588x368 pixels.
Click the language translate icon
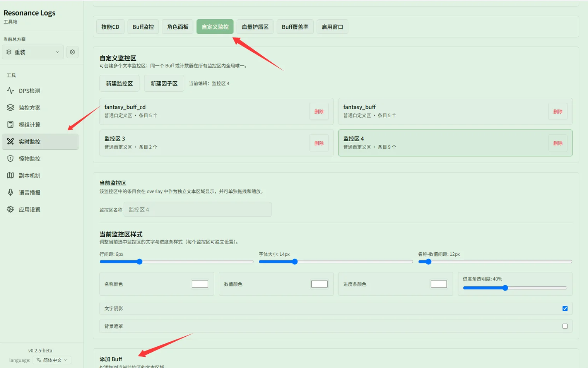[x=39, y=360]
